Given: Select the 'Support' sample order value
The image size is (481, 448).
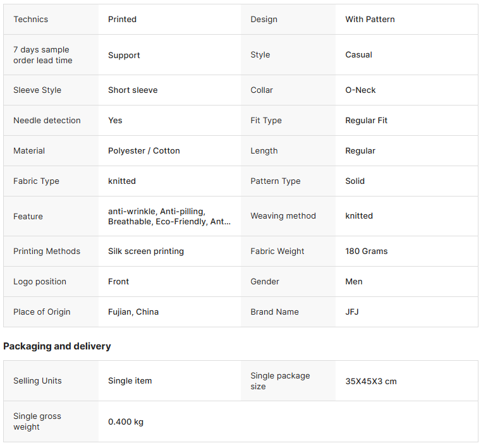Looking at the screenshot, I should (124, 55).
